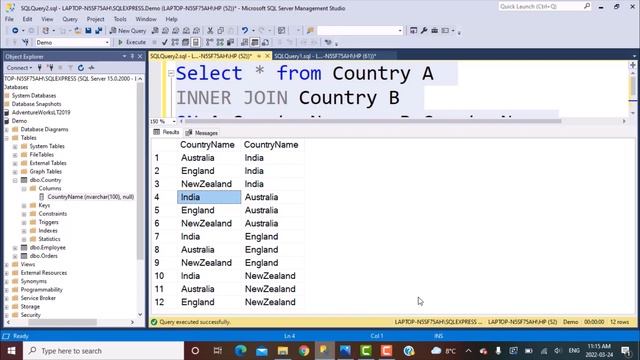Click the Open File folder icon
640x360 pixels.
point(78,31)
